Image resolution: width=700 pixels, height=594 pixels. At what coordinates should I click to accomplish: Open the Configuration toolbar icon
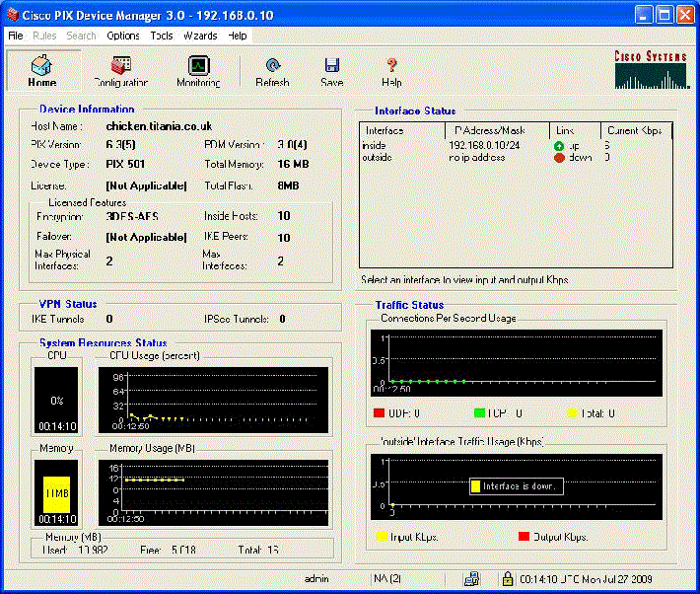coord(121,66)
